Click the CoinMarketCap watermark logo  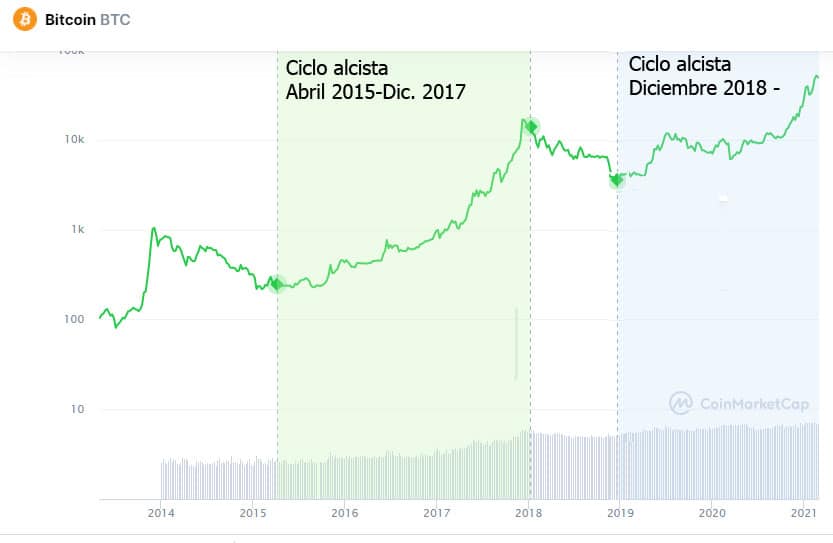pyautogui.click(x=739, y=403)
